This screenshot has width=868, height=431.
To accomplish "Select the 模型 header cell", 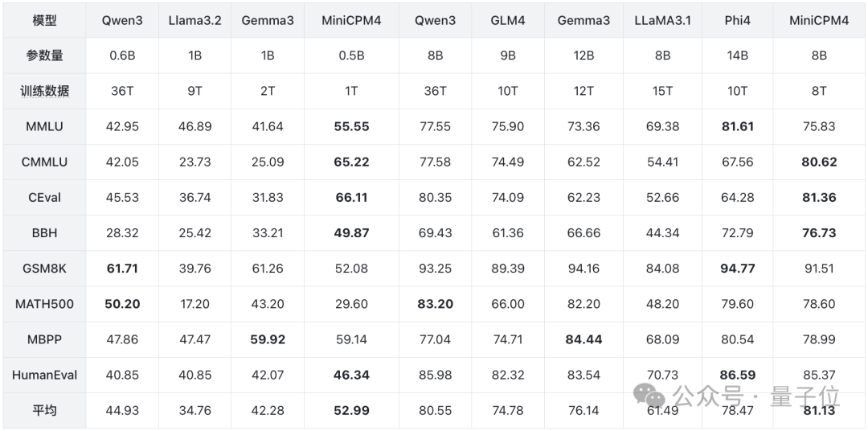I will 44,20.
